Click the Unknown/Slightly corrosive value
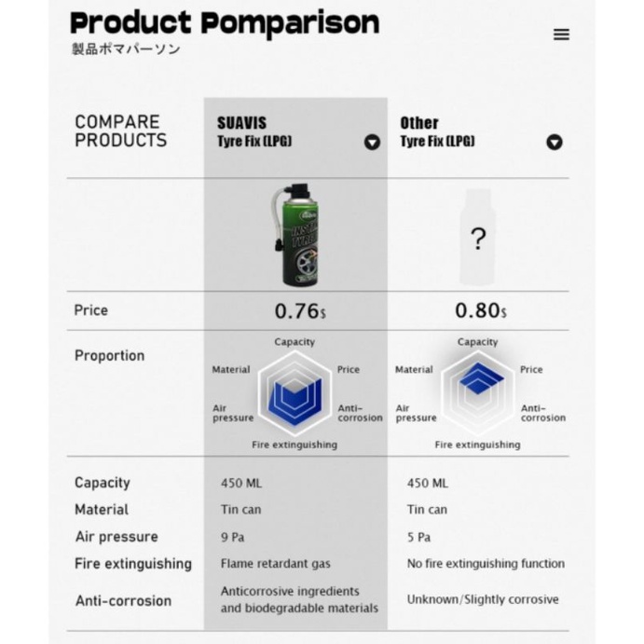This screenshot has height=644, width=644. coord(483,599)
